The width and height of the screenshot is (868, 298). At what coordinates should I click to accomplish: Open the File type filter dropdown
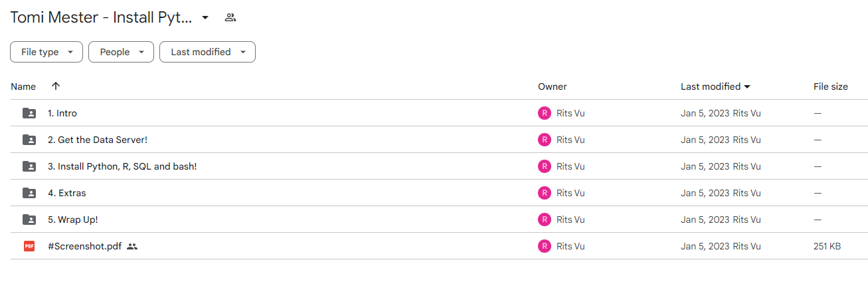(46, 52)
